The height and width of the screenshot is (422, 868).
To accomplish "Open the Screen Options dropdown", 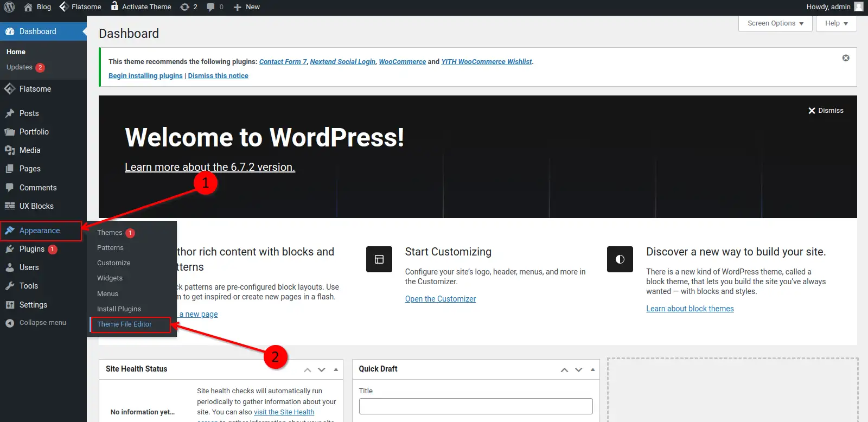I will pyautogui.click(x=775, y=23).
